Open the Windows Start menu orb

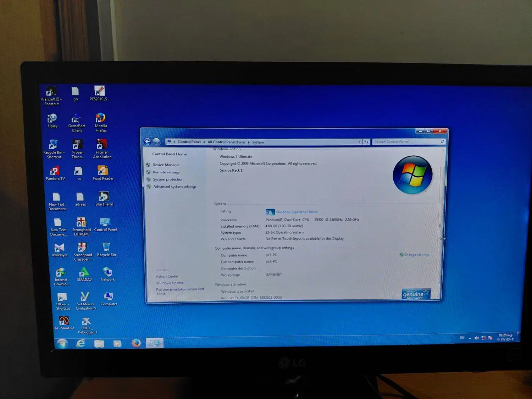tap(62, 343)
